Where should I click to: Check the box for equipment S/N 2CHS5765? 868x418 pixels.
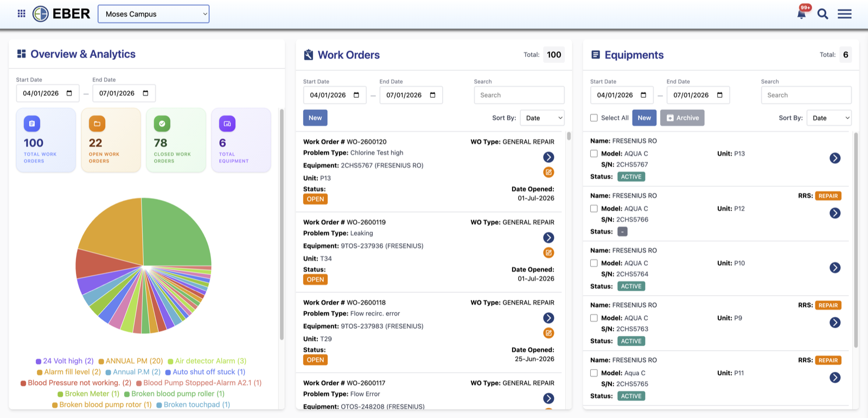[594, 373]
